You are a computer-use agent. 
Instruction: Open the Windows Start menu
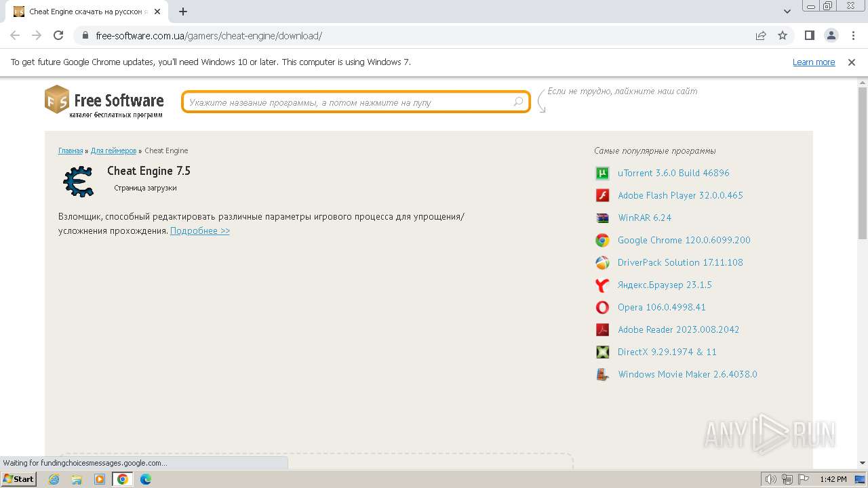click(19, 479)
